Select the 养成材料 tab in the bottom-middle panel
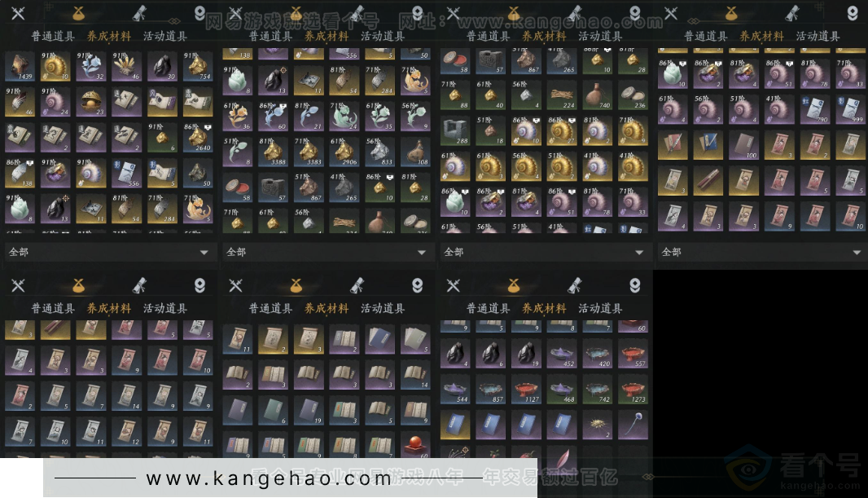This screenshot has width=868, height=498. click(325, 308)
